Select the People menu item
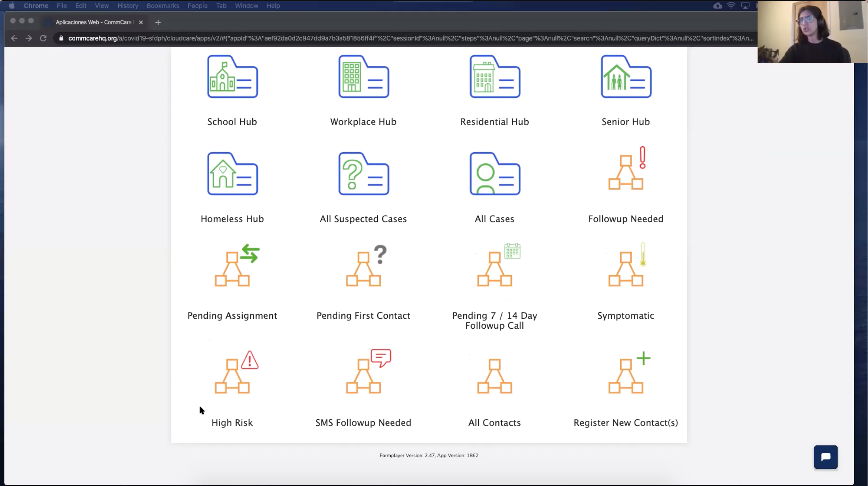 [x=197, y=6]
